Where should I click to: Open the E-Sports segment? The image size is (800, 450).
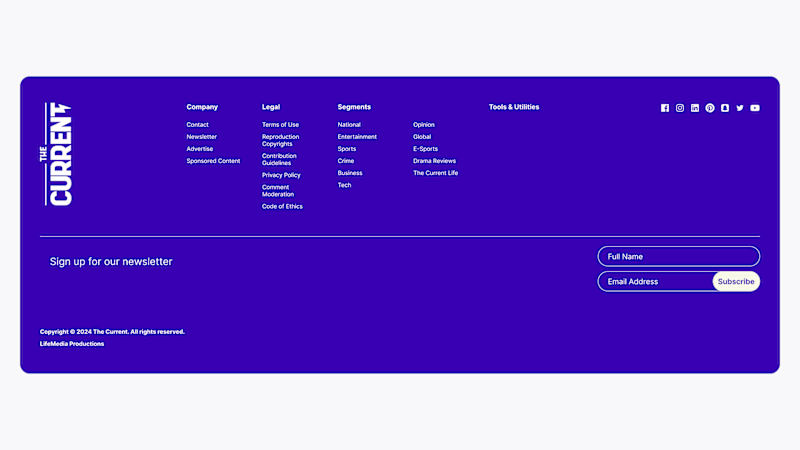click(426, 149)
